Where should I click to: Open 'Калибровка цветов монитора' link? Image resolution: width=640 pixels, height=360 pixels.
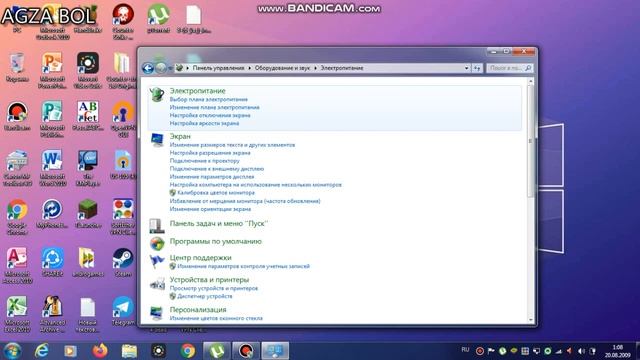pyautogui.click(x=216, y=193)
